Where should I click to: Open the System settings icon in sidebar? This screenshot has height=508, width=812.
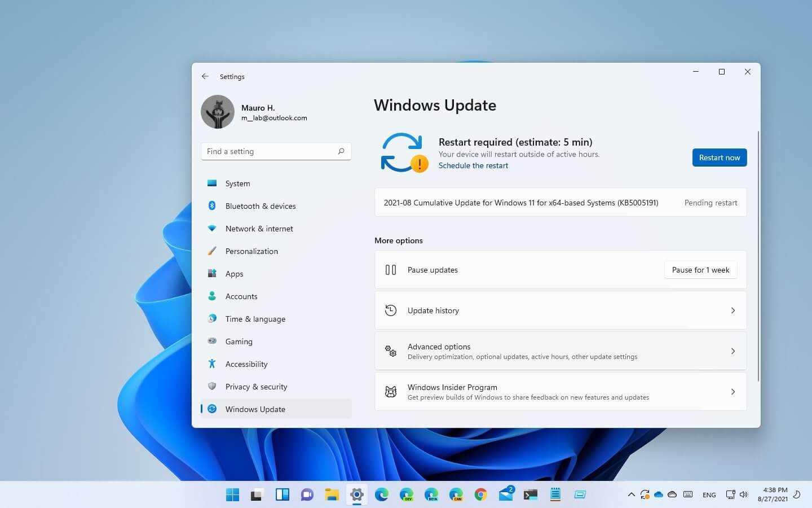[x=212, y=183]
